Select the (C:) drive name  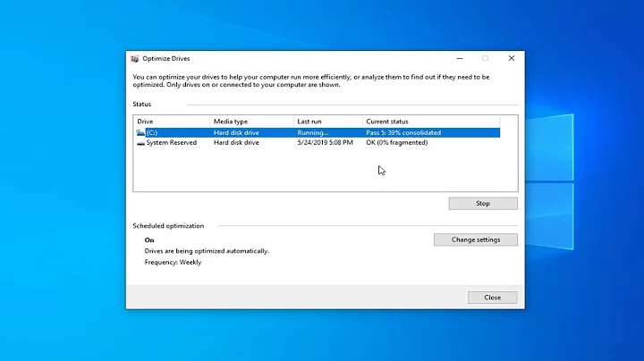click(152, 132)
